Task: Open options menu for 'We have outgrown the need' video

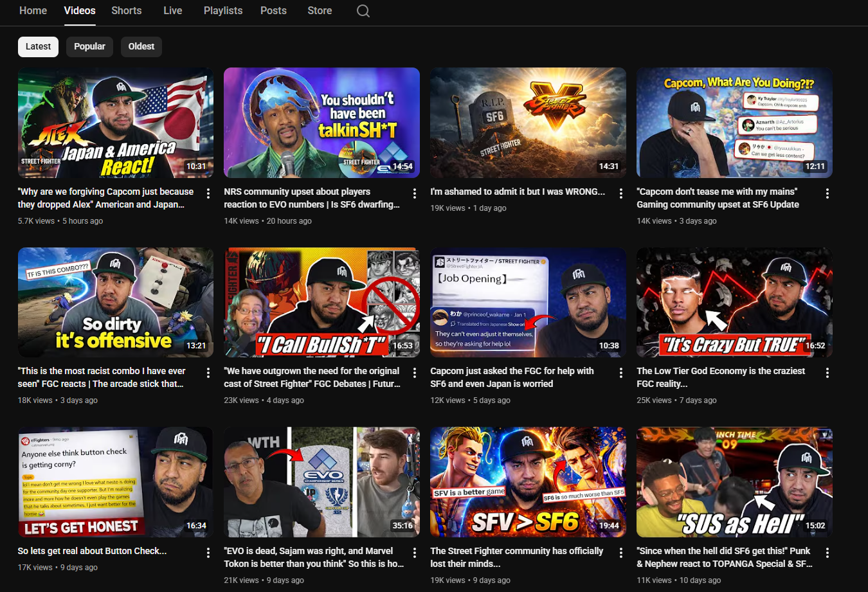Action: [x=415, y=373]
